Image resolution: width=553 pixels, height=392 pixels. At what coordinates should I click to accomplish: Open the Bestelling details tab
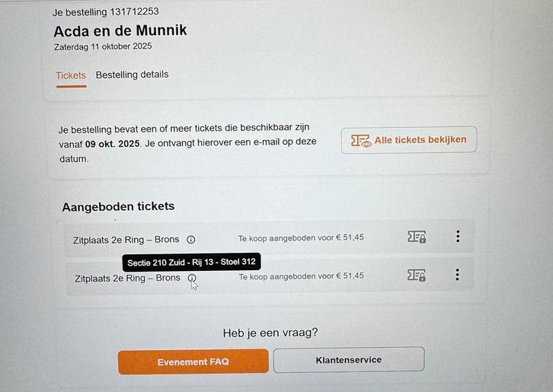(132, 75)
